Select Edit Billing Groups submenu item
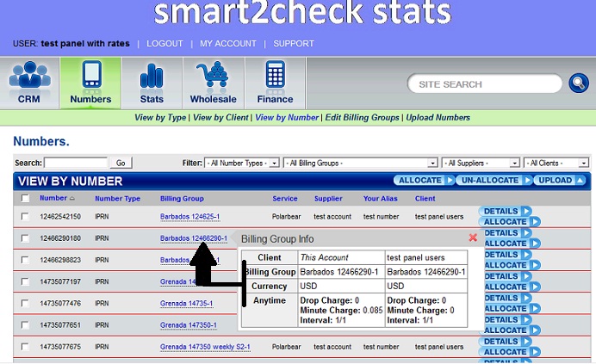 (x=363, y=117)
